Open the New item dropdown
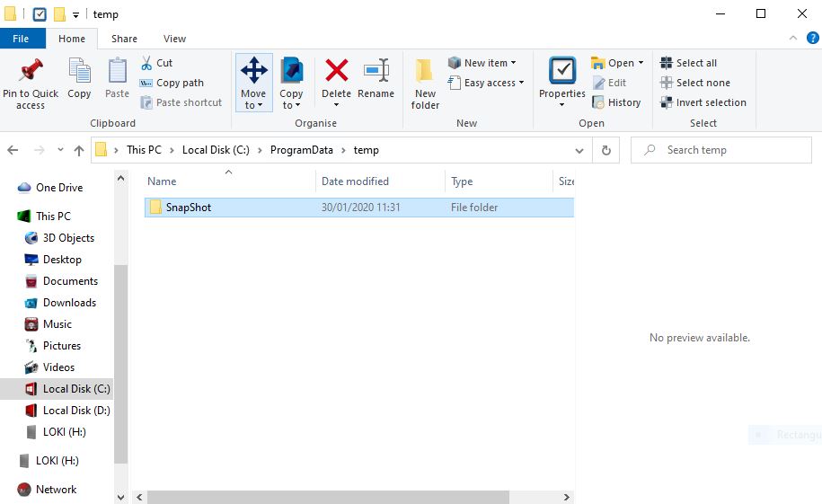 [x=490, y=63]
